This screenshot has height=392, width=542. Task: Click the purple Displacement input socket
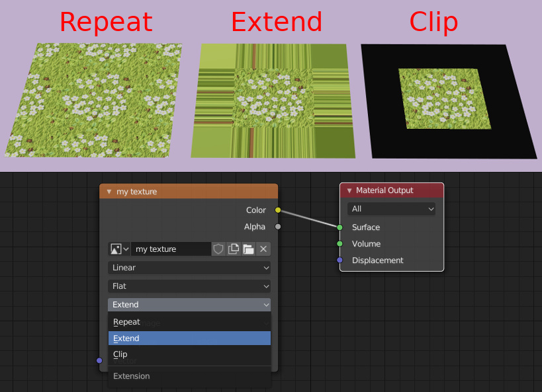point(339,260)
